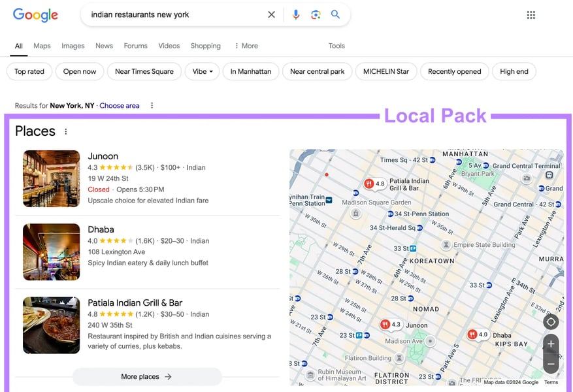The height and width of the screenshot is (392, 573).
Task: Apply the Near Times Square filter chip
Action: pos(144,72)
